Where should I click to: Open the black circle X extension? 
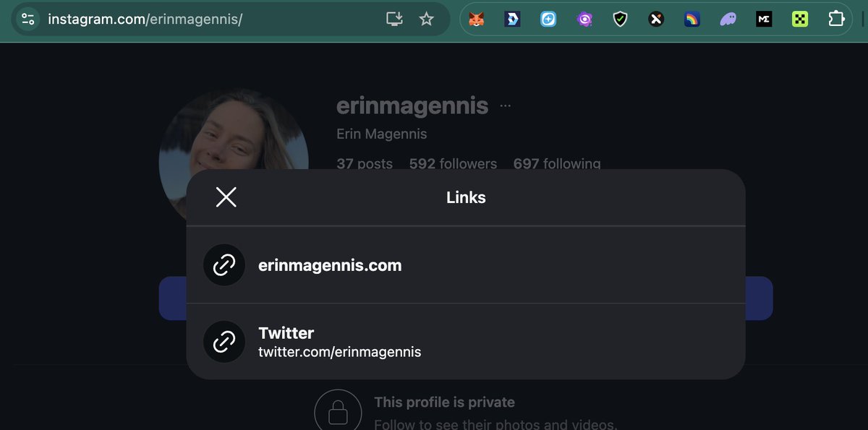click(x=656, y=20)
